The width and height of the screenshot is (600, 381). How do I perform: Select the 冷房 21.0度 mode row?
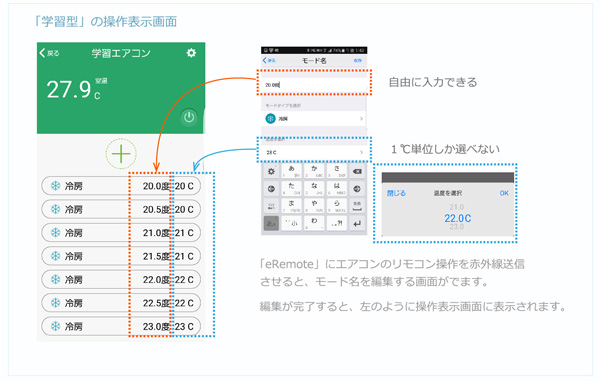[x=121, y=233]
